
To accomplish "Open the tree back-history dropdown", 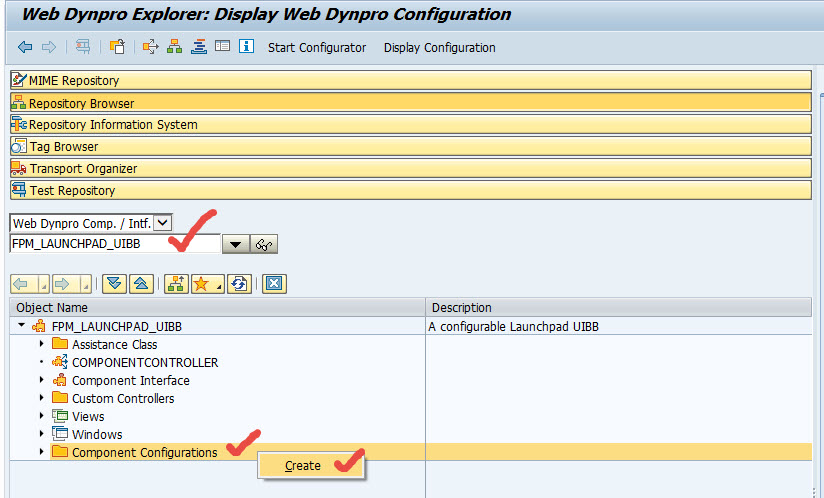I will point(44,284).
